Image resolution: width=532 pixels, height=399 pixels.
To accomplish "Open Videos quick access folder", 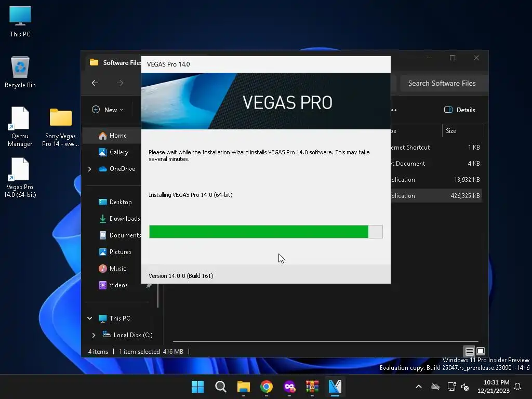I will (114, 285).
